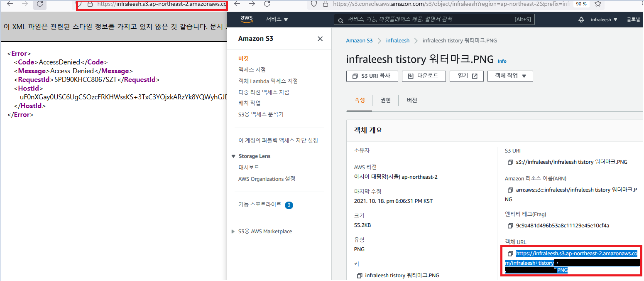
Task: Open 배치 작업 in the sidebar
Action: (x=250, y=103)
